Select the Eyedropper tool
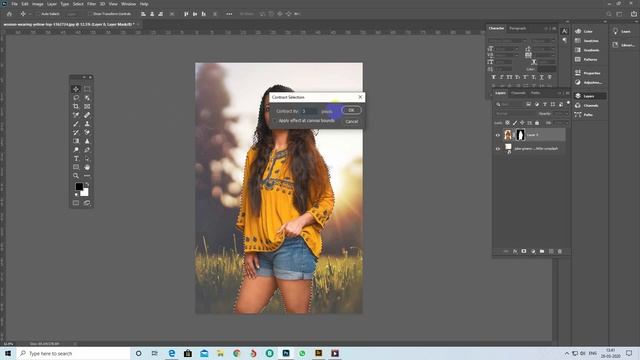This screenshot has height=360, width=640. coord(76,115)
